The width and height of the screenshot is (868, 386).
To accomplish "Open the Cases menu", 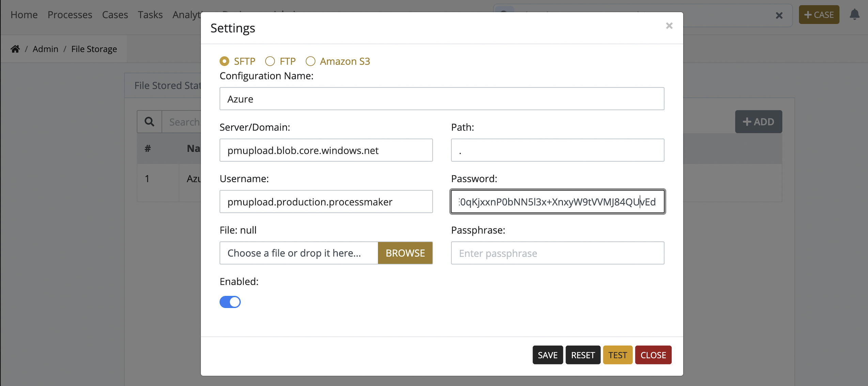I will tap(115, 15).
